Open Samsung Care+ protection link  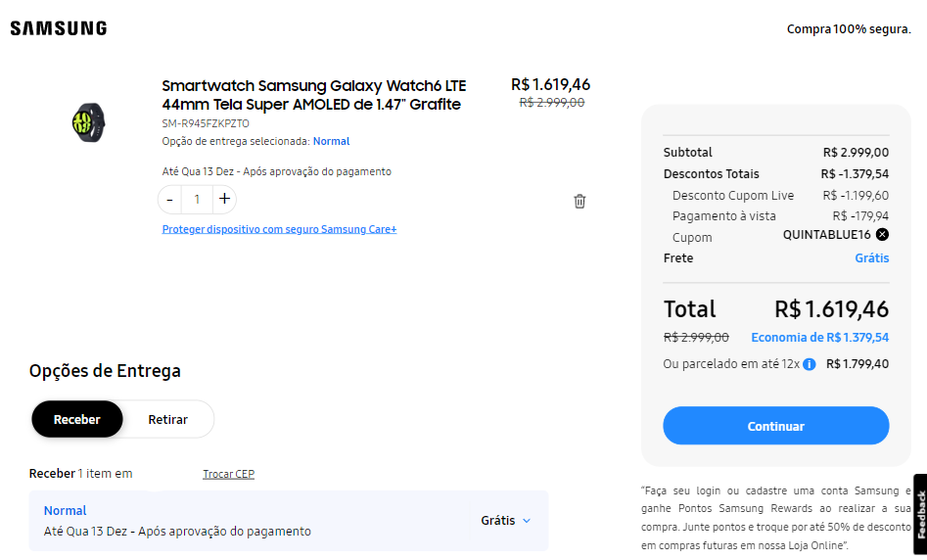pyautogui.click(x=279, y=229)
